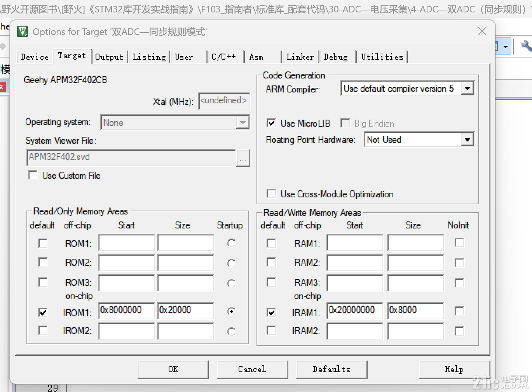Enable NoInit for RAM3
532x392 pixels.
tap(459, 283)
